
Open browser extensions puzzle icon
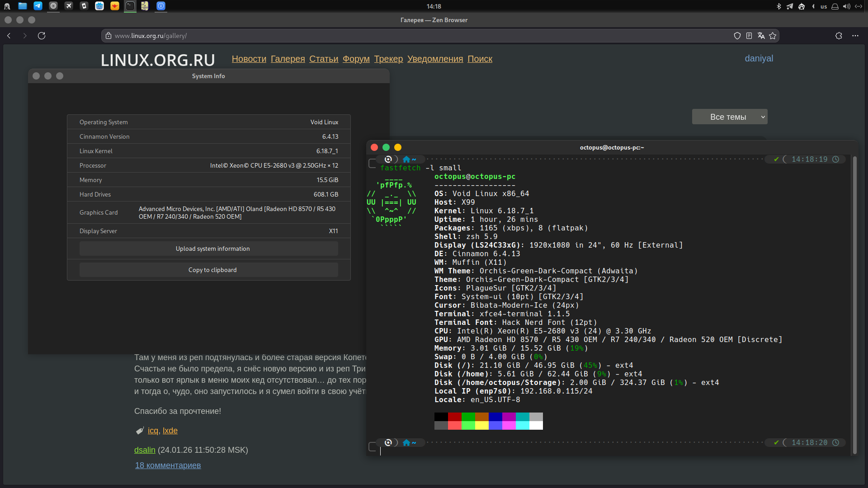(x=839, y=36)
